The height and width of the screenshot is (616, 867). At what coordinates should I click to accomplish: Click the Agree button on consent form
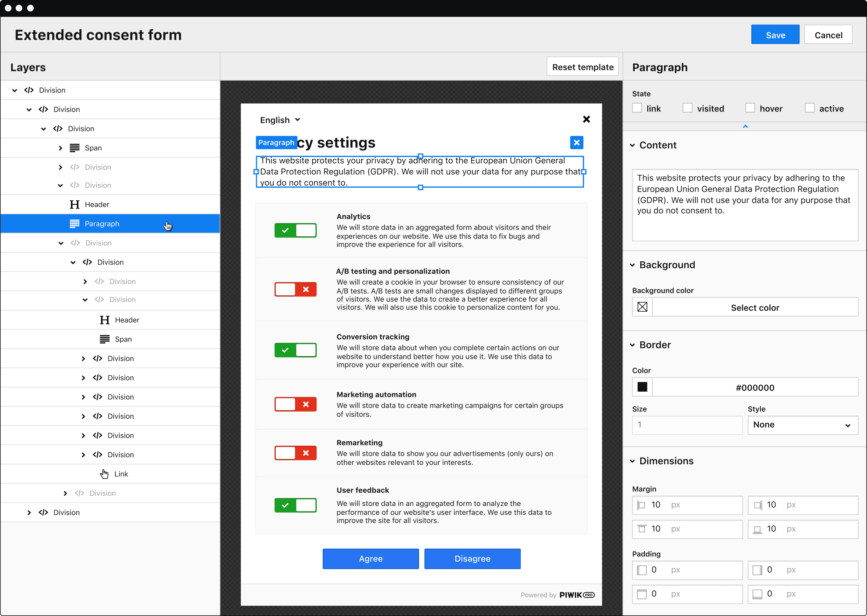click(371, 559)
